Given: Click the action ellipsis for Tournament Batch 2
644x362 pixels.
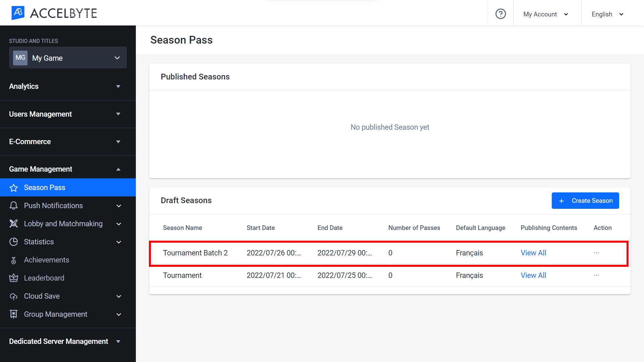Looking at the screenshot, I should click(x=596, y=253).
